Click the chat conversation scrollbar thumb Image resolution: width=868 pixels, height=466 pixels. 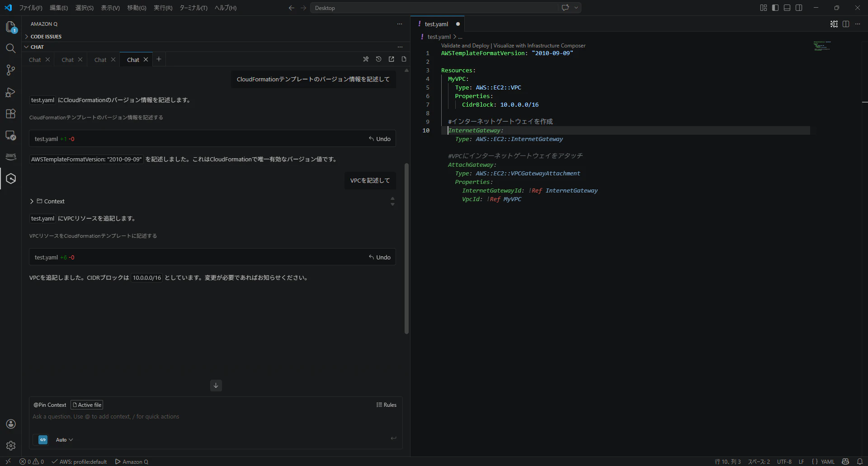[x=406, y=249]
